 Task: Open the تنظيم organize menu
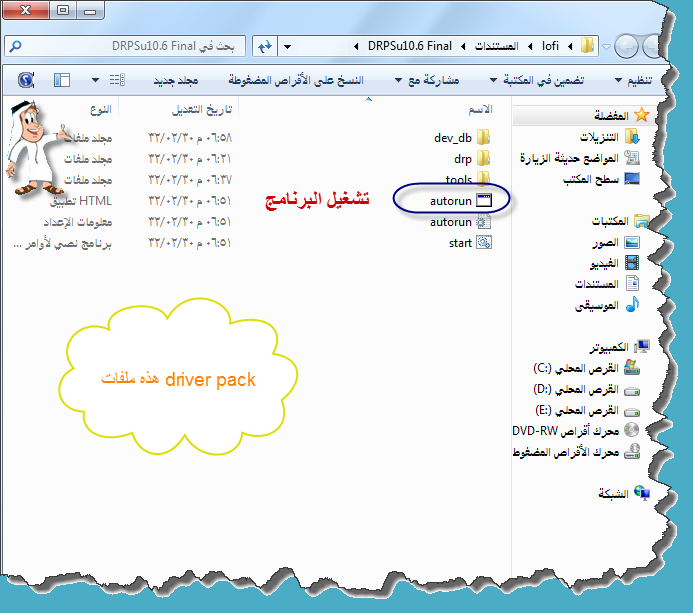[633, 80]
